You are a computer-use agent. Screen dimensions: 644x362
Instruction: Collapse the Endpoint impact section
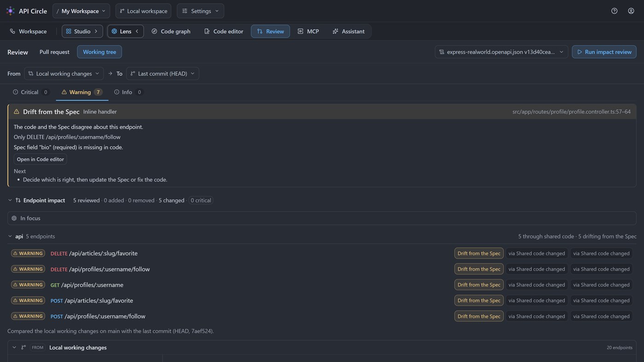point(10,201)
